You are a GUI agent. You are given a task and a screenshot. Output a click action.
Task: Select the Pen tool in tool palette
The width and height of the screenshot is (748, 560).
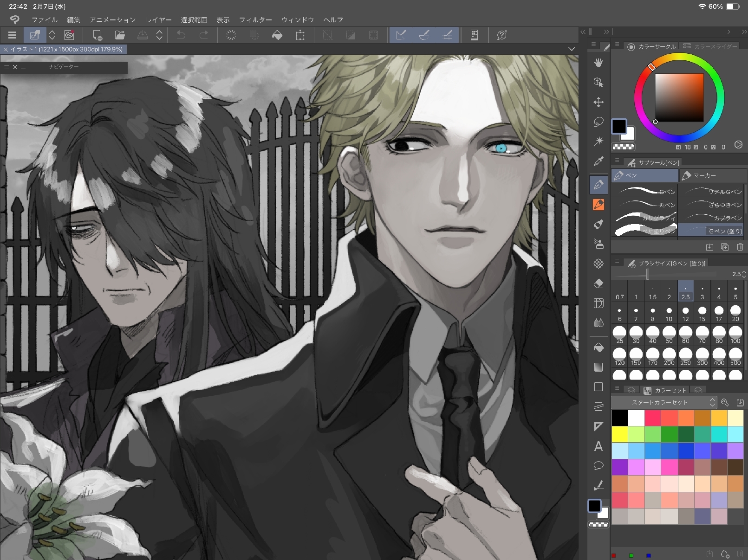[x=598, y=185]
